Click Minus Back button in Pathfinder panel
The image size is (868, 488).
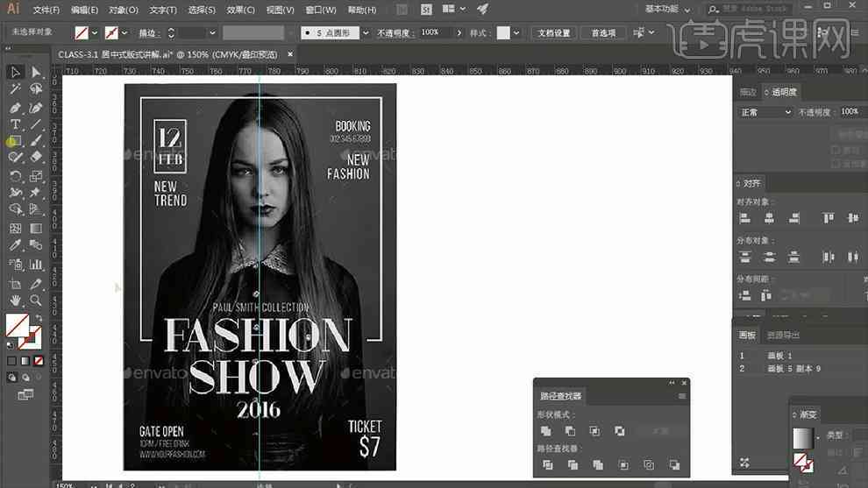pyautogui.click(x=674, y=464)
